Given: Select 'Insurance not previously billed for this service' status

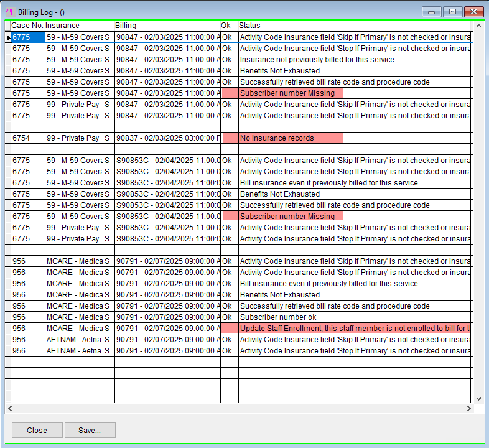Looking at the screenshot, I should 355,60.
